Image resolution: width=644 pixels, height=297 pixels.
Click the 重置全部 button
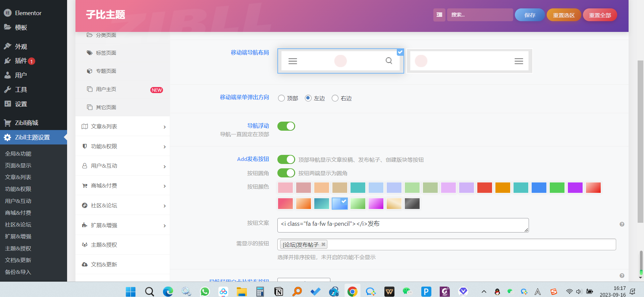click(x=600, y=15)
